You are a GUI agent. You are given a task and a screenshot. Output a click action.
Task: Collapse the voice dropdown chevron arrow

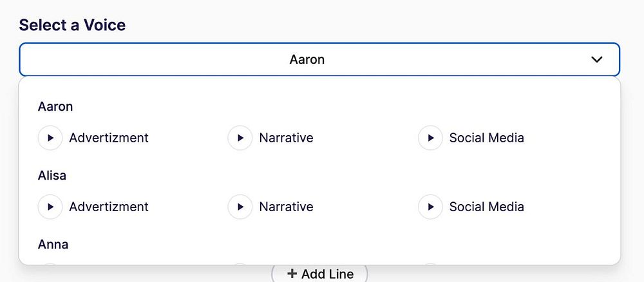597,60
